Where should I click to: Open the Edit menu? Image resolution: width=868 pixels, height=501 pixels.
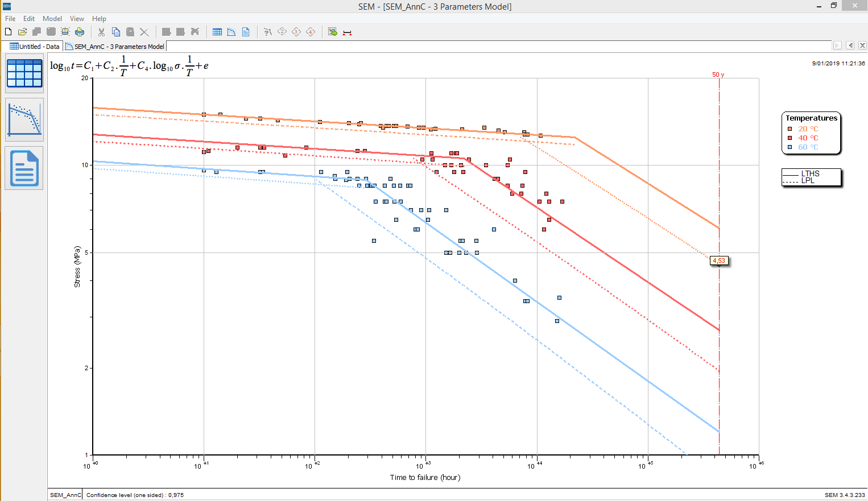click(29, 19)
